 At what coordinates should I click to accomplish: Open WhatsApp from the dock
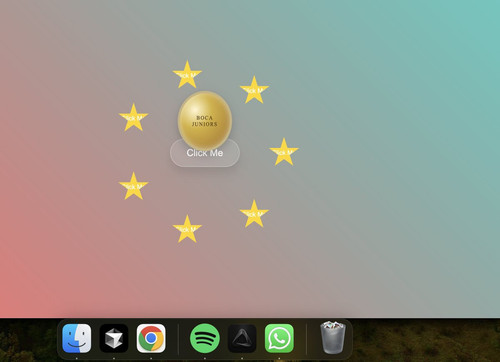pos(279,338)
